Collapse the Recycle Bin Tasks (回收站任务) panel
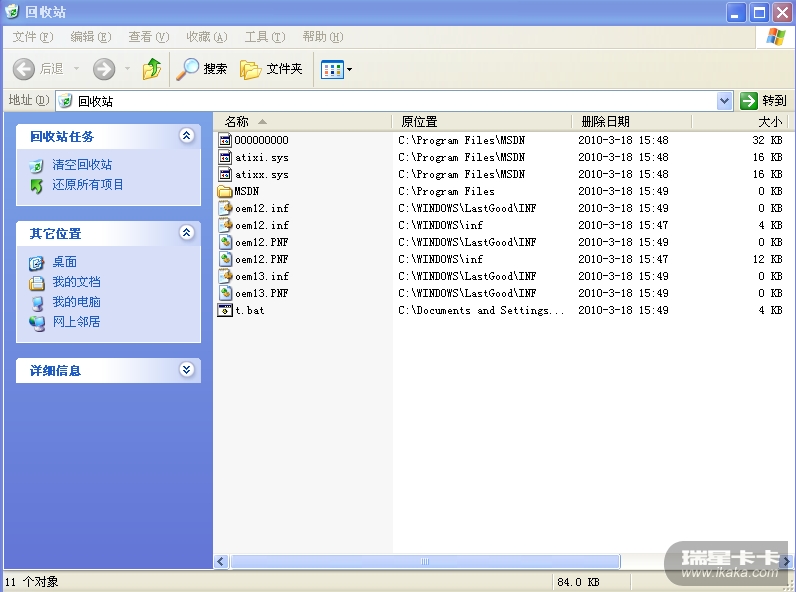 coord(186,136)
